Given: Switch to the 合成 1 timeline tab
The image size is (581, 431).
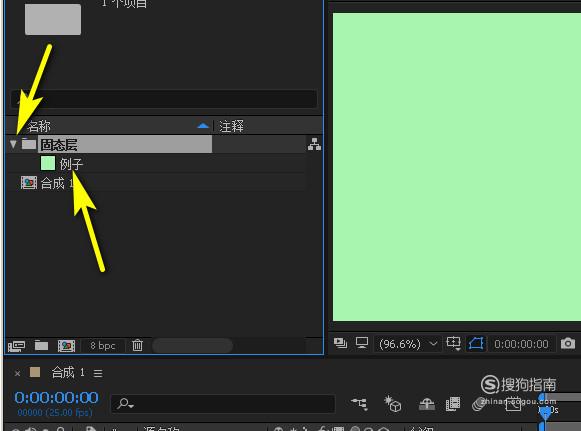Looking at the screenshot, I should (x=68, y=372).
